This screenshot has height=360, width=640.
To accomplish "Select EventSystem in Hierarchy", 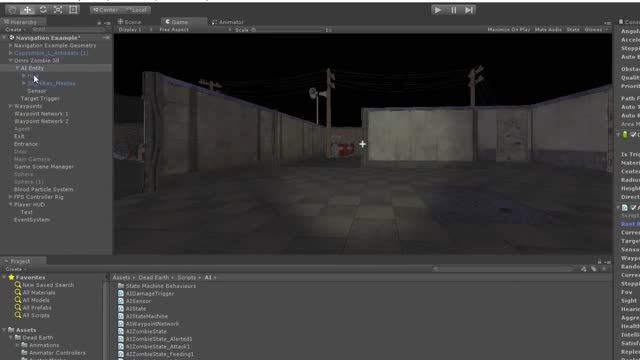I will (32, 220).
